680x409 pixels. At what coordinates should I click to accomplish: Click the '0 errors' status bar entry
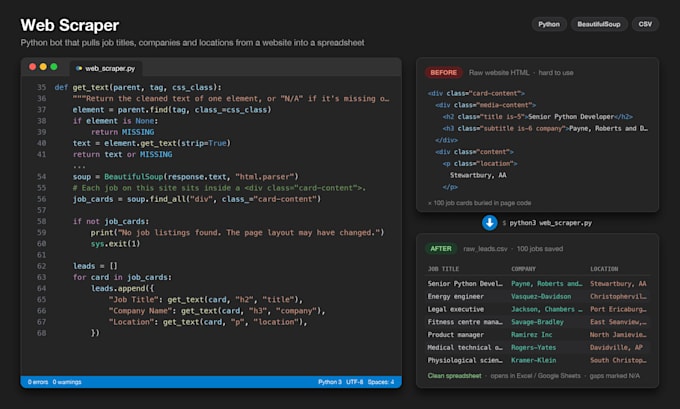(x=38, y=382)
